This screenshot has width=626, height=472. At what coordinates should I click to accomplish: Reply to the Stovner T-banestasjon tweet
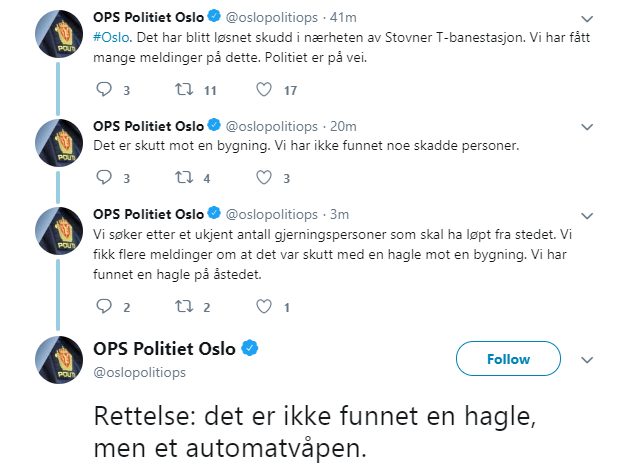tap(105, 90)
